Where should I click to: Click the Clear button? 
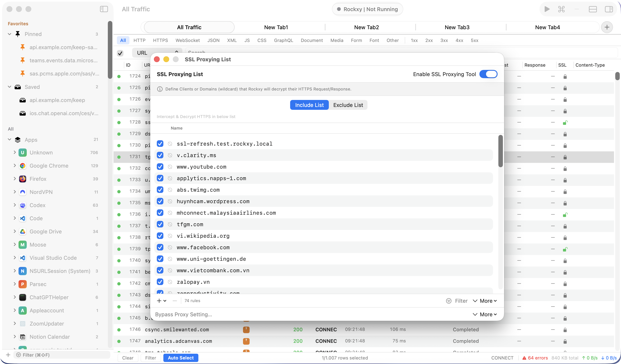[x=128, y=358]
